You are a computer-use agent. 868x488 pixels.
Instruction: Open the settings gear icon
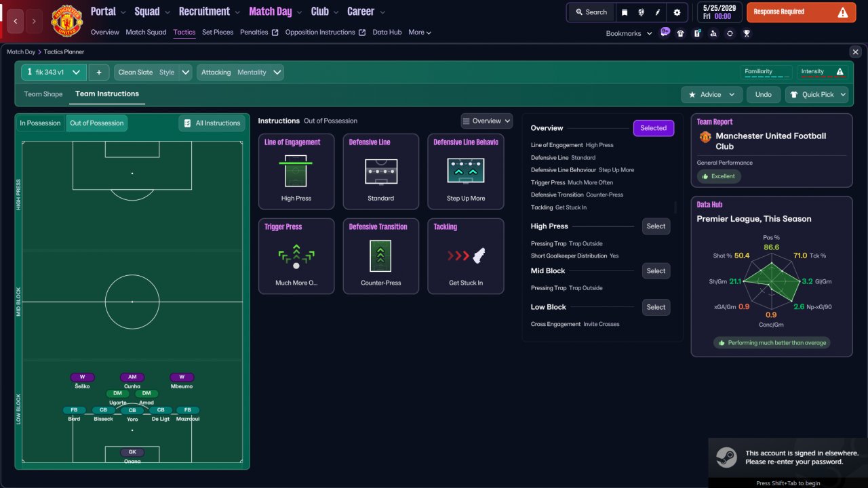[677, 12]
